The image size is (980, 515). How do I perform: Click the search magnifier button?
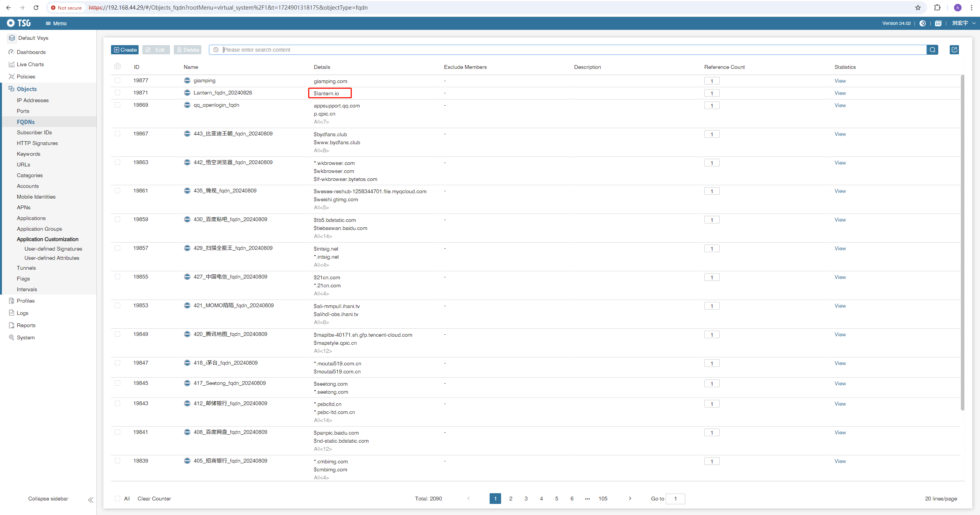click(933, 50)
